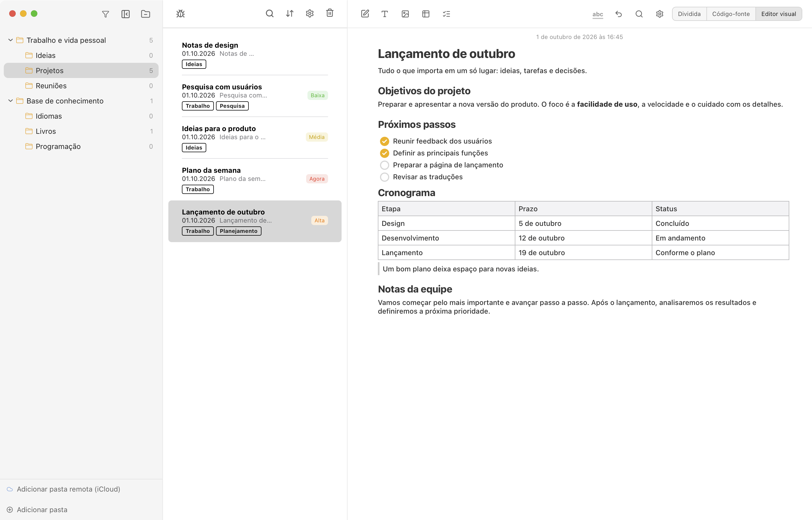Click 'Adicionar pasta' button
Screen dimensions: 812x520
coord(42,509)
